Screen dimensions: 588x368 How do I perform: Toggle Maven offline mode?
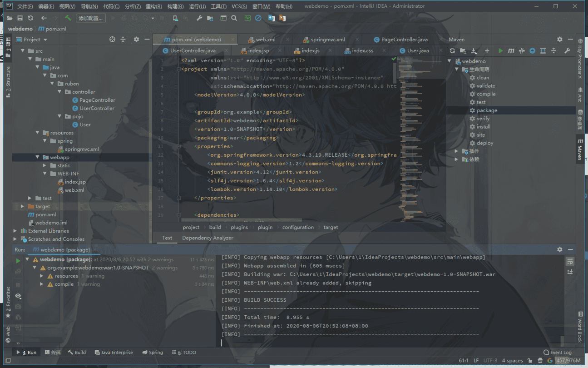tap(522, 51)
